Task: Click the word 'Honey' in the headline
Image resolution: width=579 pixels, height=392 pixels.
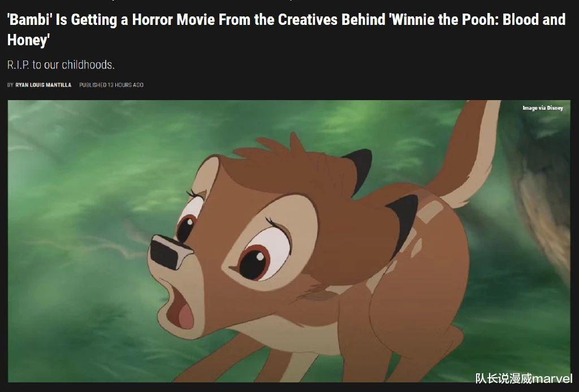Action: [27, 40]
